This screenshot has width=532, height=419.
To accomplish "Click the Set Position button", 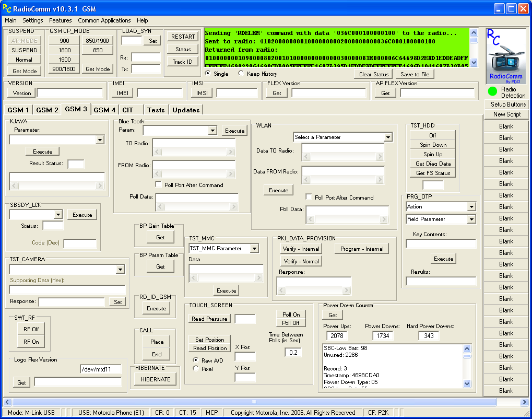I will click(x=210, y=340).
